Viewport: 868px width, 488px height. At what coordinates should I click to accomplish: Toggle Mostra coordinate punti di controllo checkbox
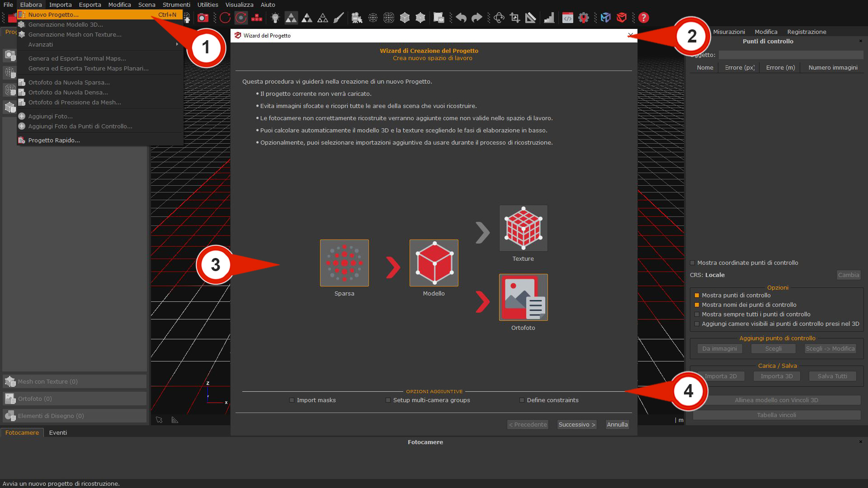click(692, 263)
